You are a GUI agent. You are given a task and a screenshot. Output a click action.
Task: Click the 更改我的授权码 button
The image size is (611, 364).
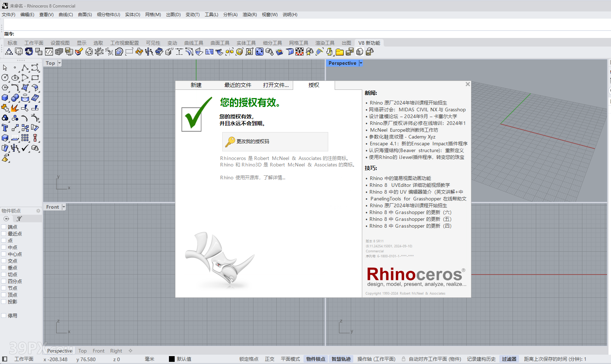pos(275,142)
